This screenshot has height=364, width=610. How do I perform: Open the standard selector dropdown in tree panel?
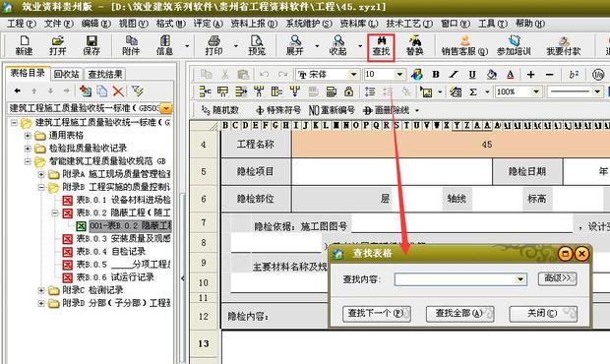pos(165,108)
